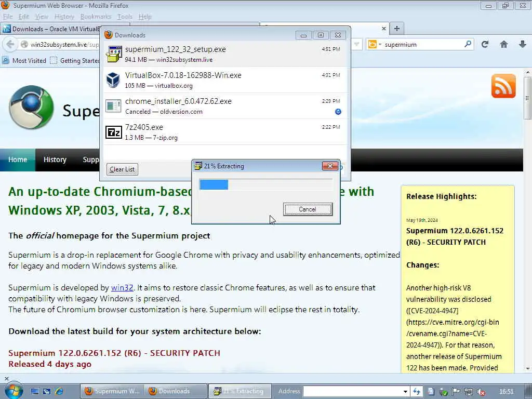Viewport: 532px width, 399px height.
Task: Click the Home navigation tab on site
Action: click(x=18, y=159)
